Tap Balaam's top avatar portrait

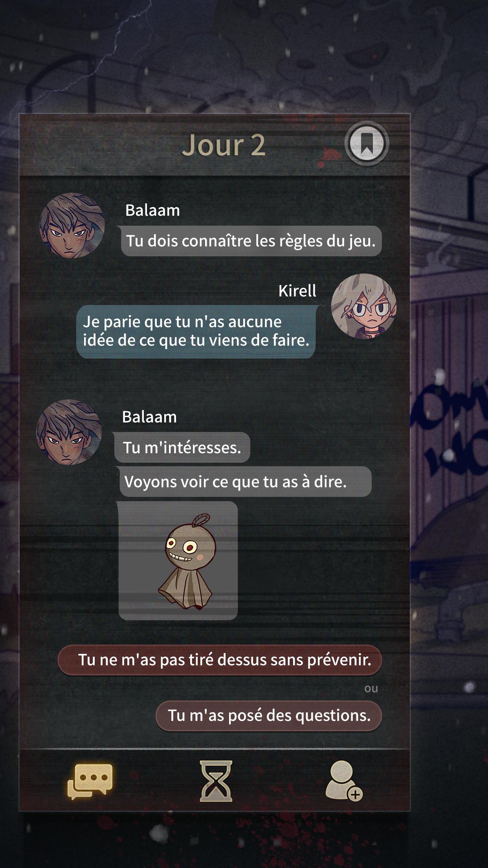pyautogui.click(x=72, y=225)
